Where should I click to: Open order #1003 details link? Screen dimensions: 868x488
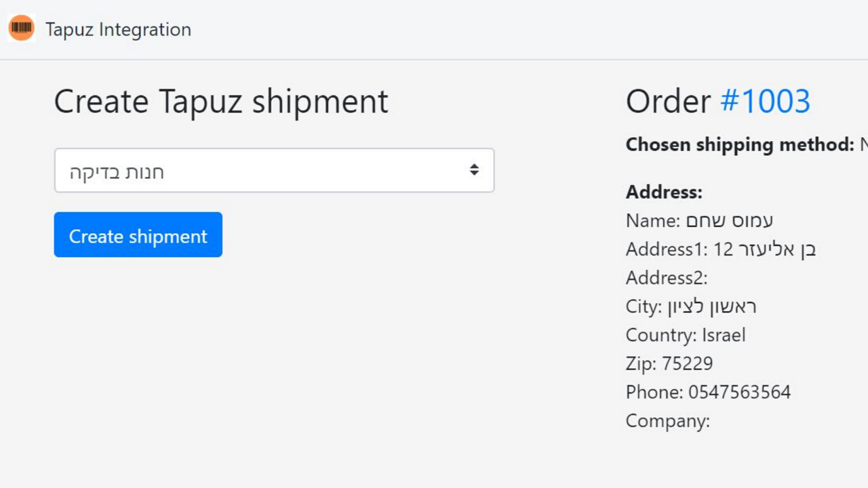tap(766, 100)
